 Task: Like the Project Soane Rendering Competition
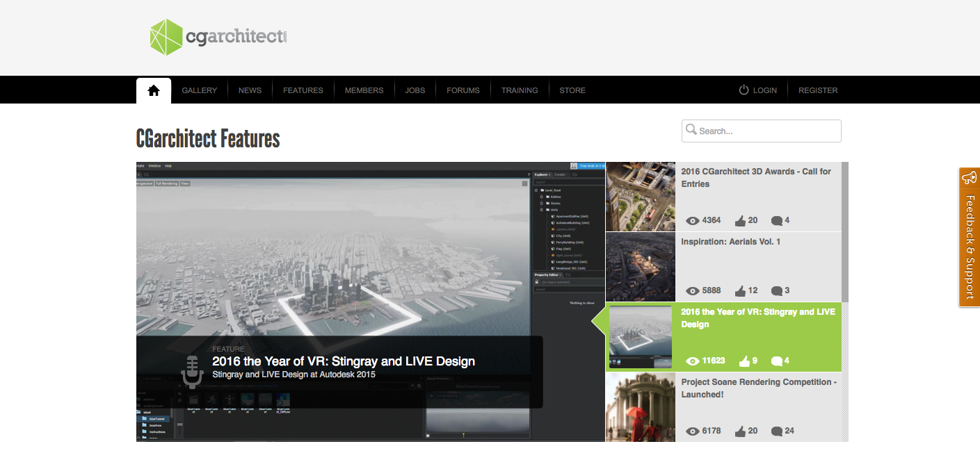(x=740, y=431)
